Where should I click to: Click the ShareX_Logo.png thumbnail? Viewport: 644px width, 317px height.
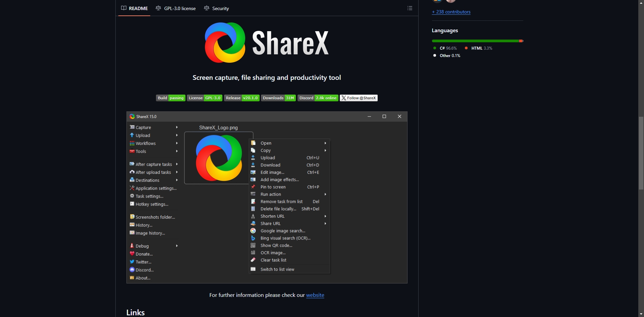(219, 158)
